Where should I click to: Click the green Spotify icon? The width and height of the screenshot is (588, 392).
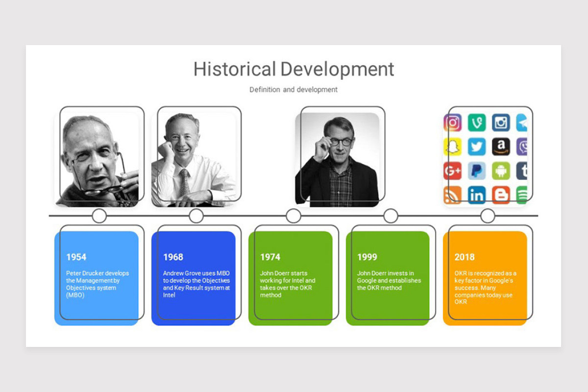click(x=522, y=195)
